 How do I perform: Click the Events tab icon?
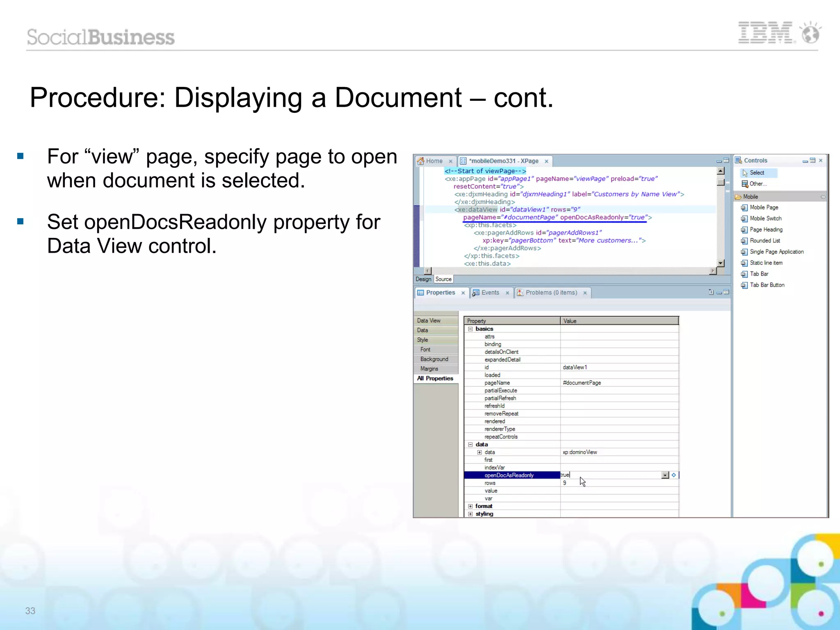click(x=476, y=292)
